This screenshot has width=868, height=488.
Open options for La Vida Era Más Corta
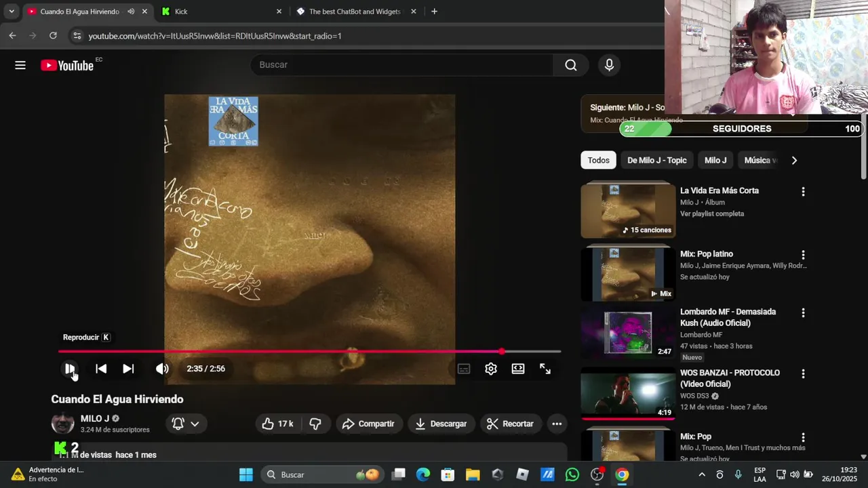(x=803, y=192)
